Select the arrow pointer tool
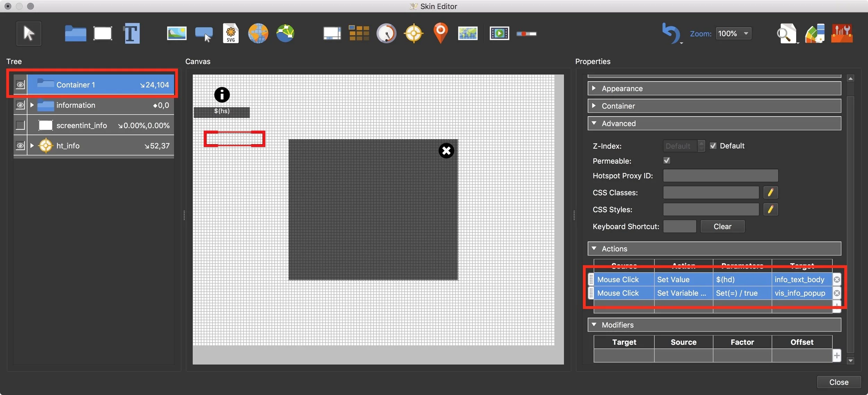 (28, 34)
